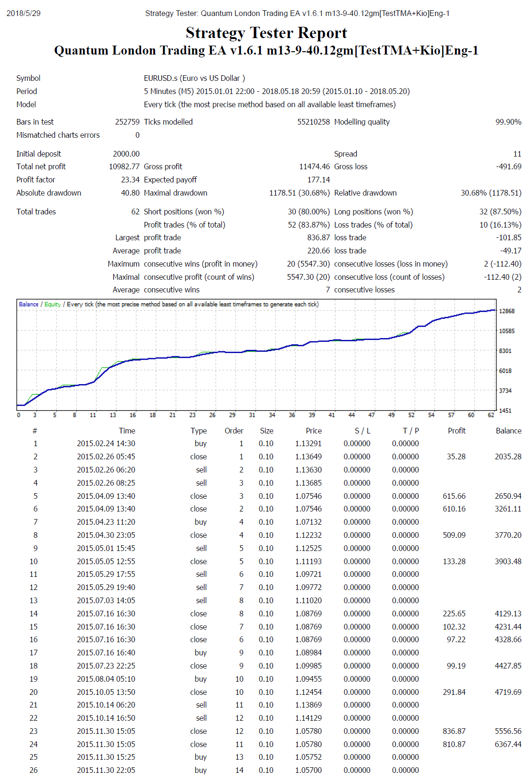Click the EURUSD.s symbol value

[195, 78]
